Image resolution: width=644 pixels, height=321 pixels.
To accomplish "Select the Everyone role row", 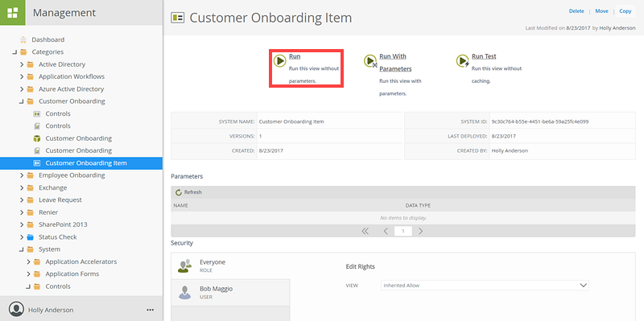I will tap(230, 266).
